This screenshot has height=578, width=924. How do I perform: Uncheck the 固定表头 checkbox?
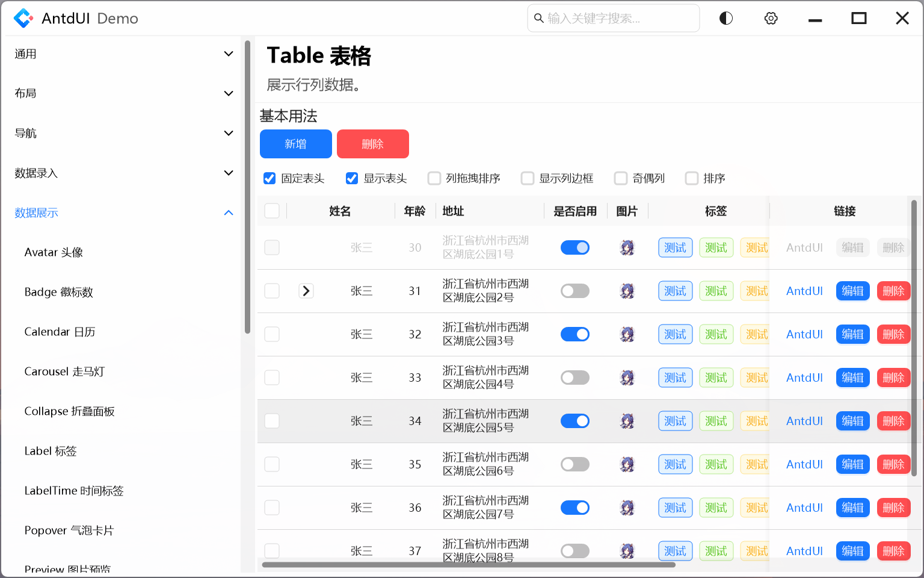[x=269, y=178]
